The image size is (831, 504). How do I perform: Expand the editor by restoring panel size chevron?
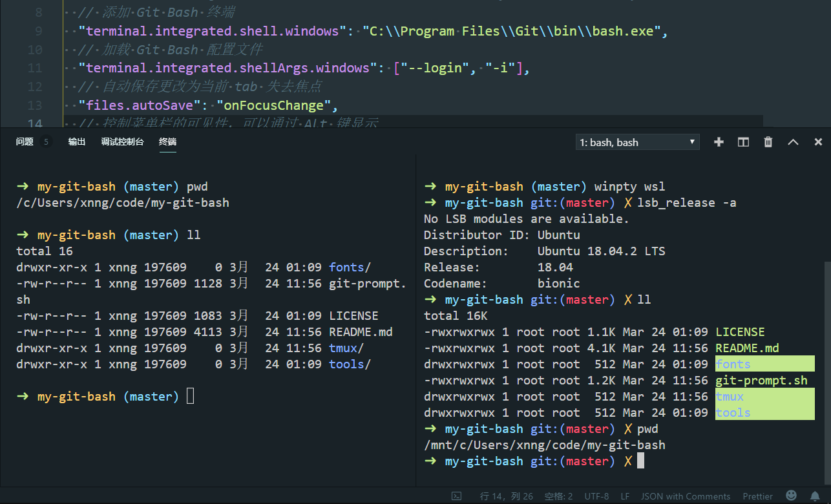793,142
